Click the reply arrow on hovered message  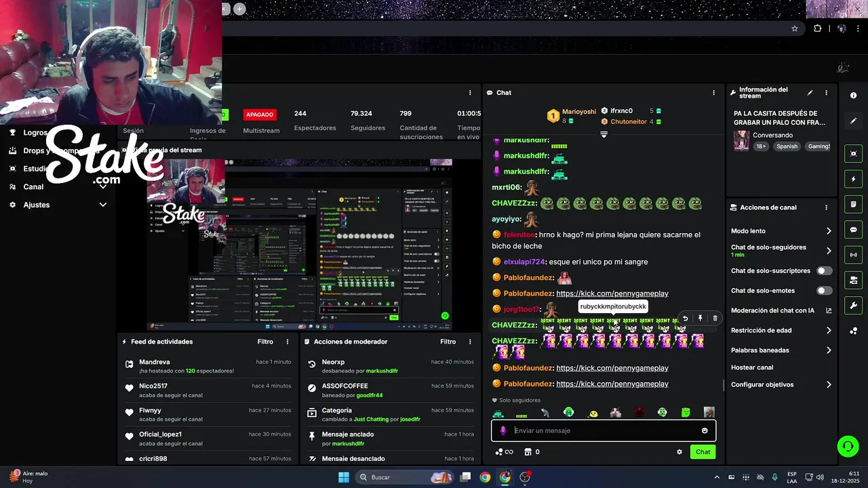click(x=685, y=319)
